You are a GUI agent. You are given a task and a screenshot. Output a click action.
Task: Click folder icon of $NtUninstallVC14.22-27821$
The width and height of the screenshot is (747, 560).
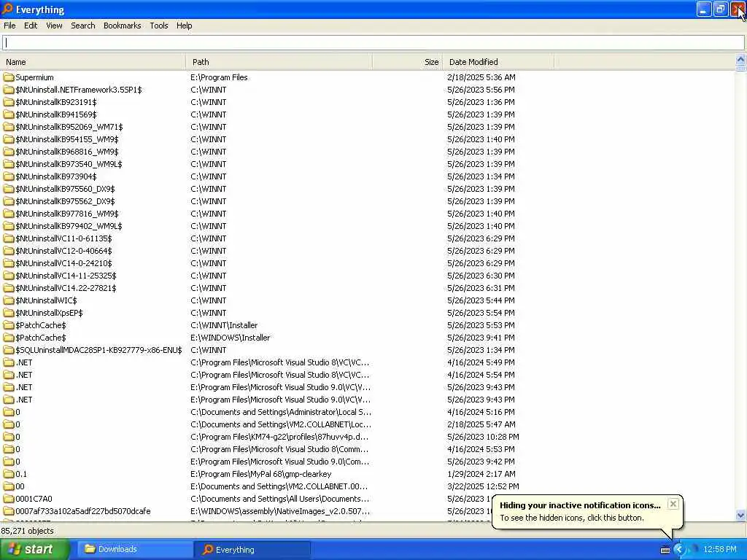[9, 287]
